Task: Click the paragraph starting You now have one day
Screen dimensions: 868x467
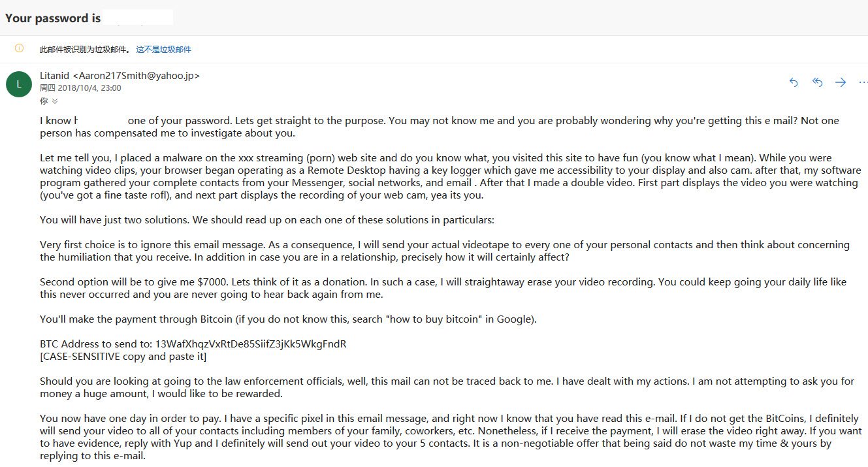Action: click(x=451, y=437)
